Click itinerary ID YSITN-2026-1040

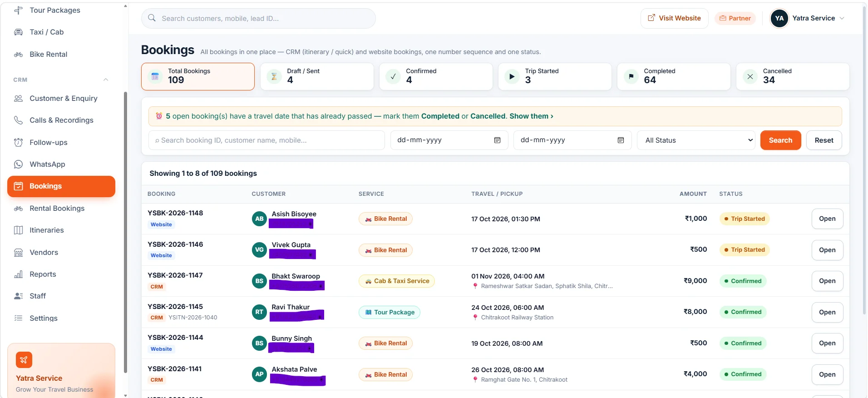[193, 318]
